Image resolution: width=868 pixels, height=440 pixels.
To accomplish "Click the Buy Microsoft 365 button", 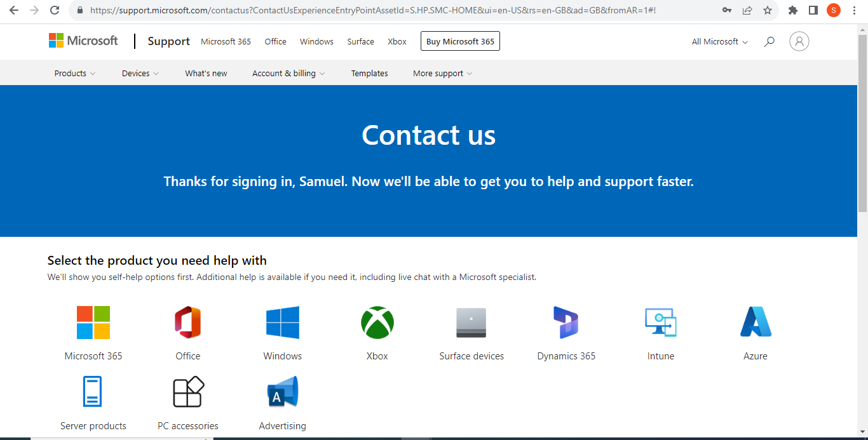I will [460, 41].
